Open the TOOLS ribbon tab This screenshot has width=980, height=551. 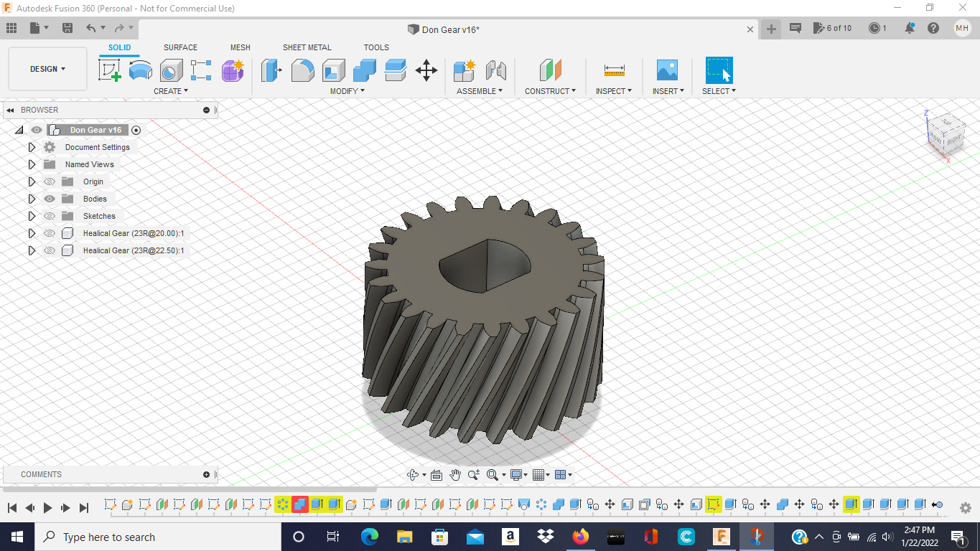tap(376, 47)
